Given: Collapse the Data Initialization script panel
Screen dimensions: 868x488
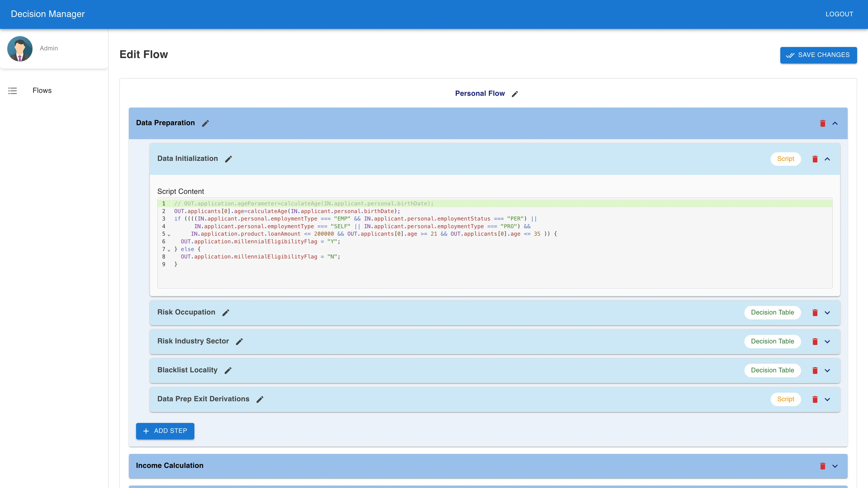Looking at the screenshot, I should (828, 159).
